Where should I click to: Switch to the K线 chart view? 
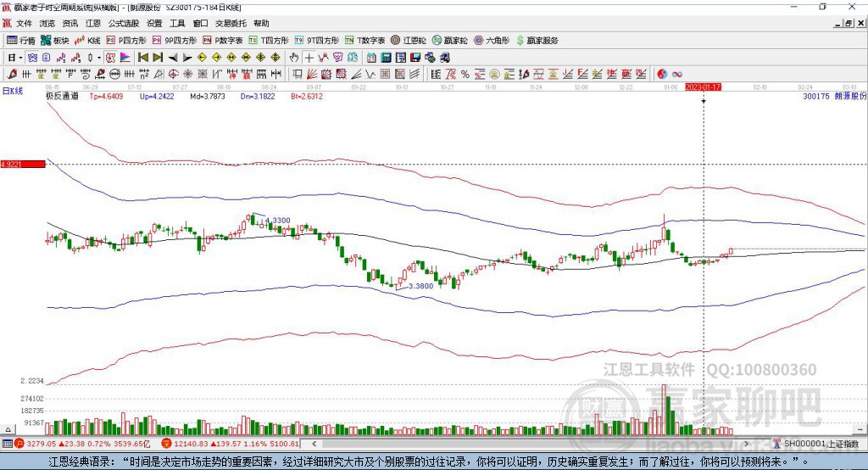pos(88,41)
